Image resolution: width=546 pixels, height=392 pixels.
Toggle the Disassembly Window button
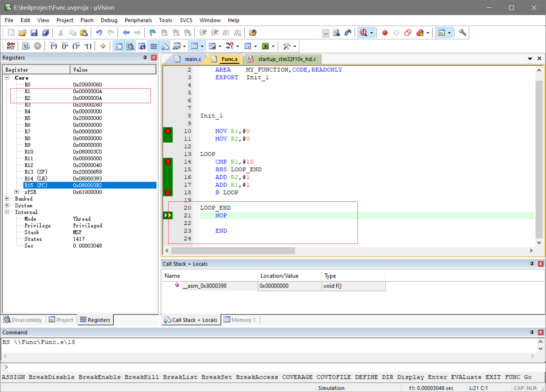pyautogui.click(x=131, y=46)
